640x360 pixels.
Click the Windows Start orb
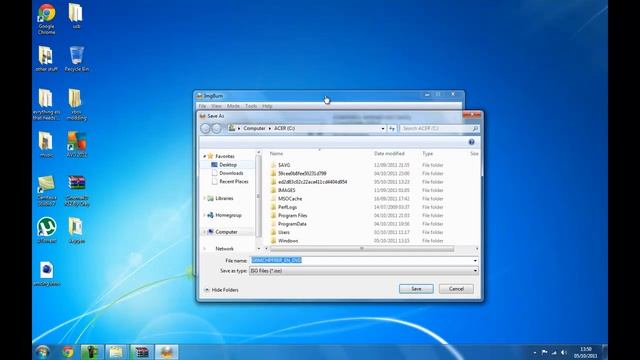[42, 352]
